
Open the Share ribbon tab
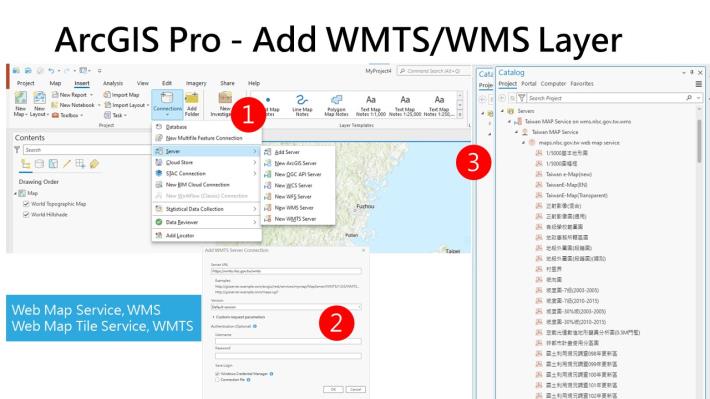pyautogui.click(x=227, y=83)
